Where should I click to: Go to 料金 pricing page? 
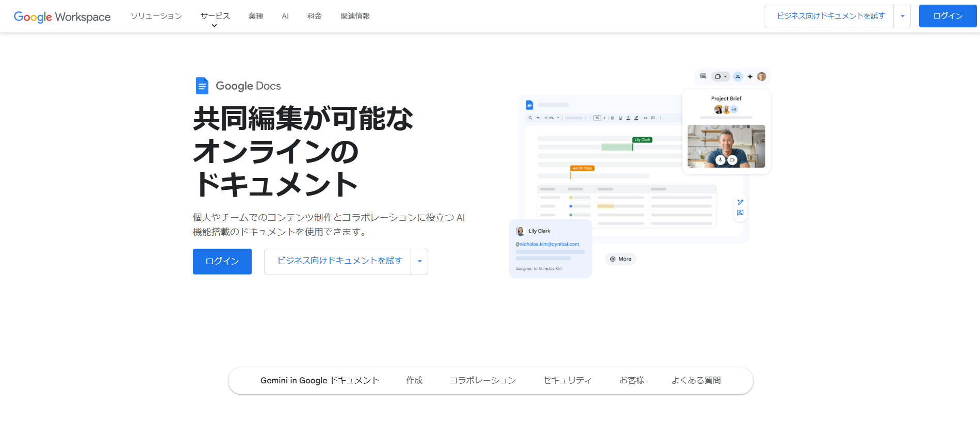(315, 16)
